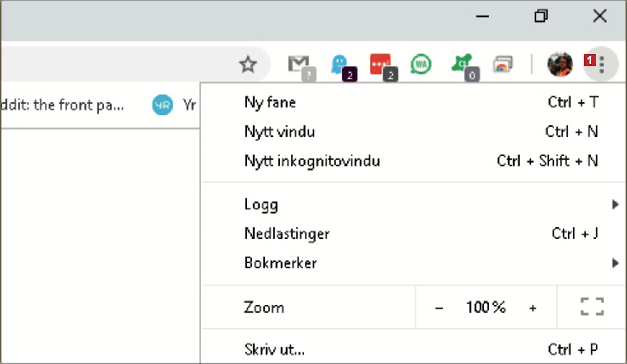The height and width of the screenshot is (364, 627).
Task: Open Nytt inkognitovindu
Action: [312, 161]
